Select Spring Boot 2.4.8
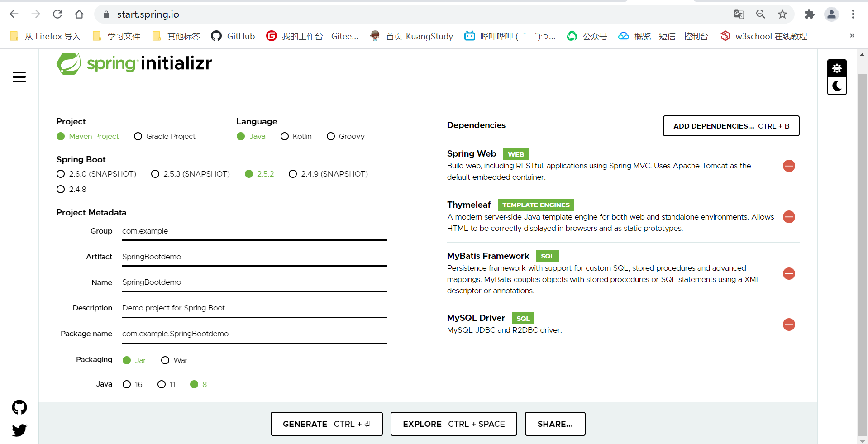The image size is (868, 444). point(72,189)
